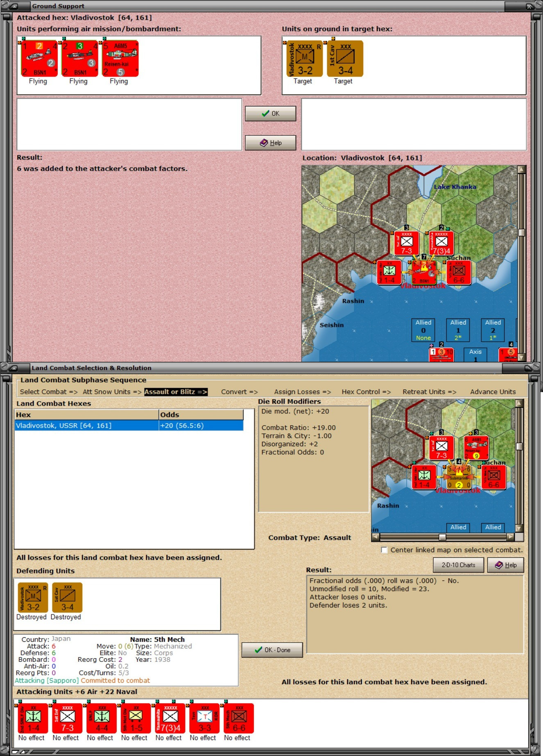Click the Allied 1 sea box marked 2*
543x756 pixels.
tap(458, 330)
